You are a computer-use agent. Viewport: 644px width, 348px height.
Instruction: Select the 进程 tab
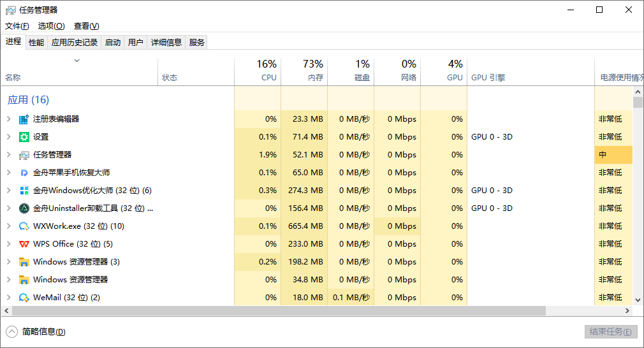click(x=13, y=41)
